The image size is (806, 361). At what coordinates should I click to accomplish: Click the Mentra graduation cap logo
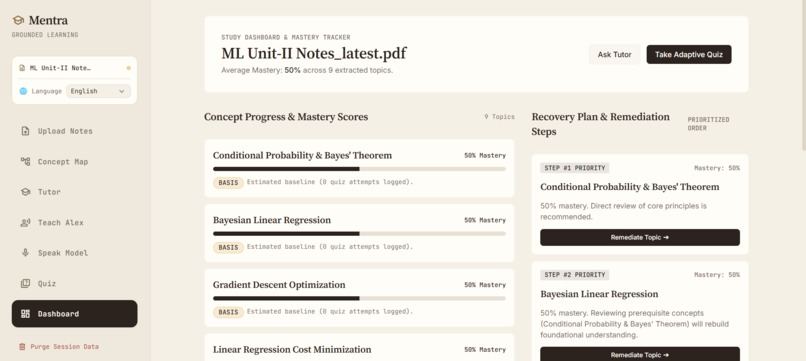tap(18, 21)
